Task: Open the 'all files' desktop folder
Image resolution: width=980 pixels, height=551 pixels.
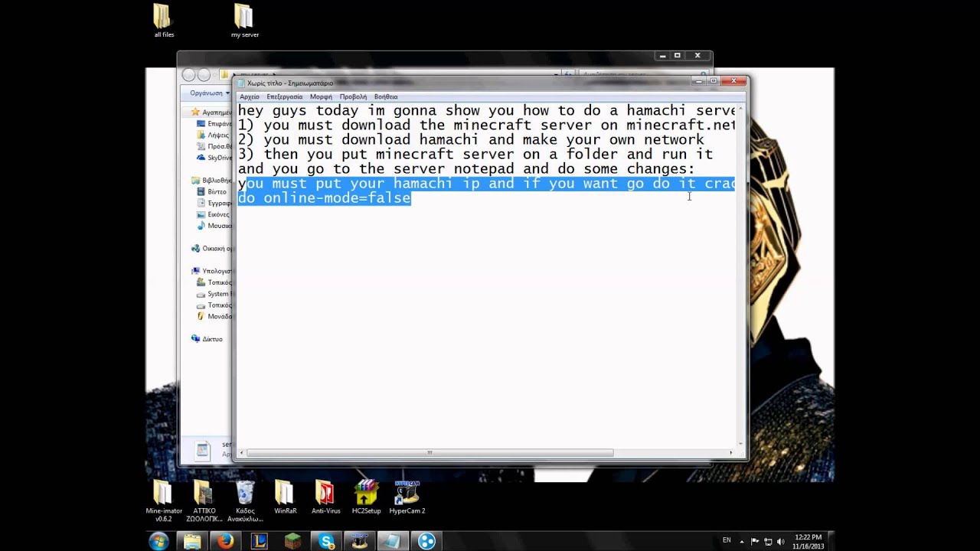Action: (x=163, y=20)
